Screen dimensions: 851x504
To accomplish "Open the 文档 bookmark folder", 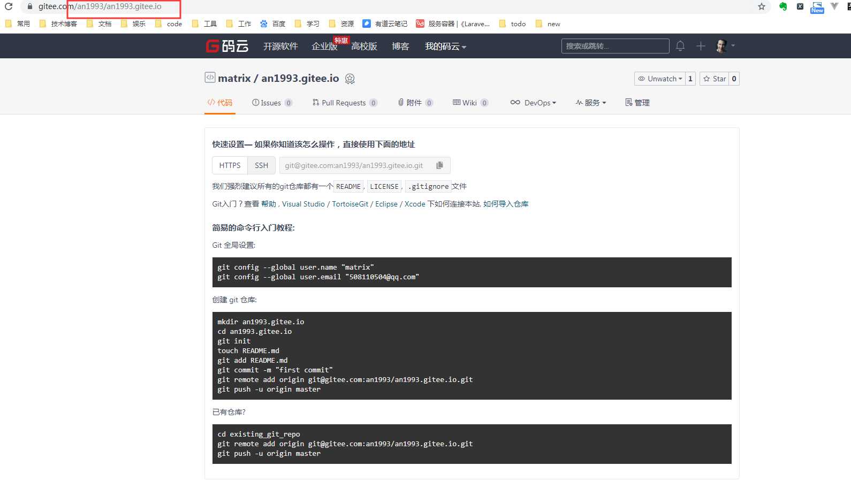I will [x=99, y=24].
